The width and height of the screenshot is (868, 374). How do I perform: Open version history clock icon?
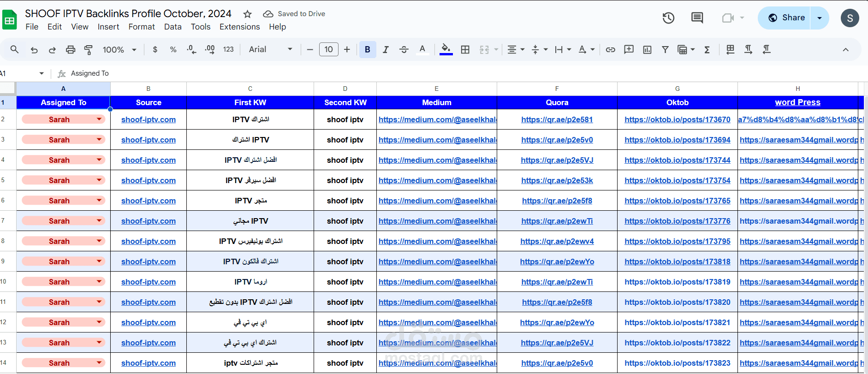tap(668, 18)
